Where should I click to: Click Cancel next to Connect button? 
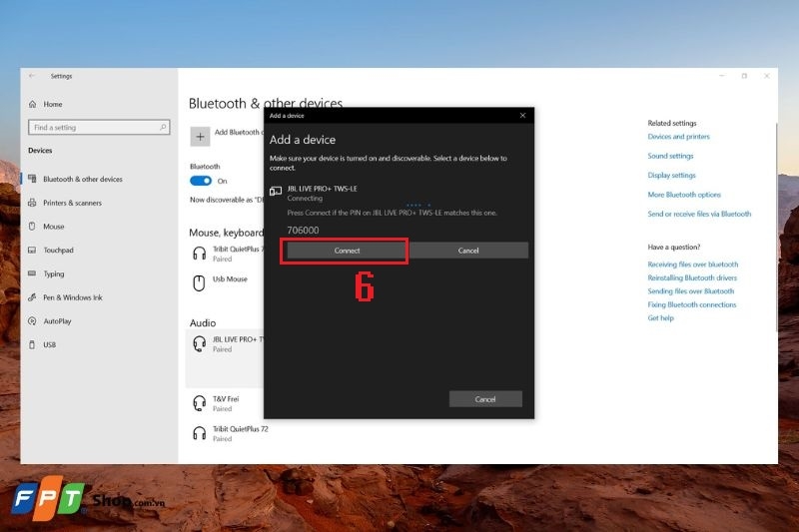pyautogui.click(x=468, y=251)
